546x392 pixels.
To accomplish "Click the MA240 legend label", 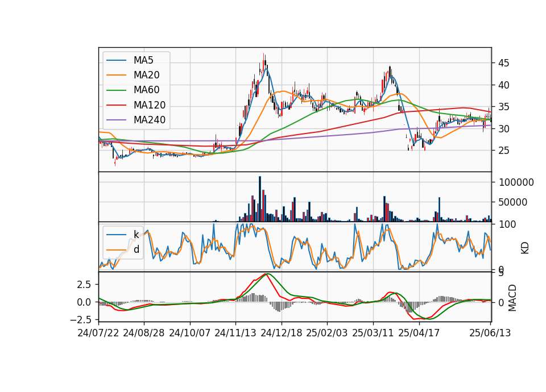I will 150,120.
